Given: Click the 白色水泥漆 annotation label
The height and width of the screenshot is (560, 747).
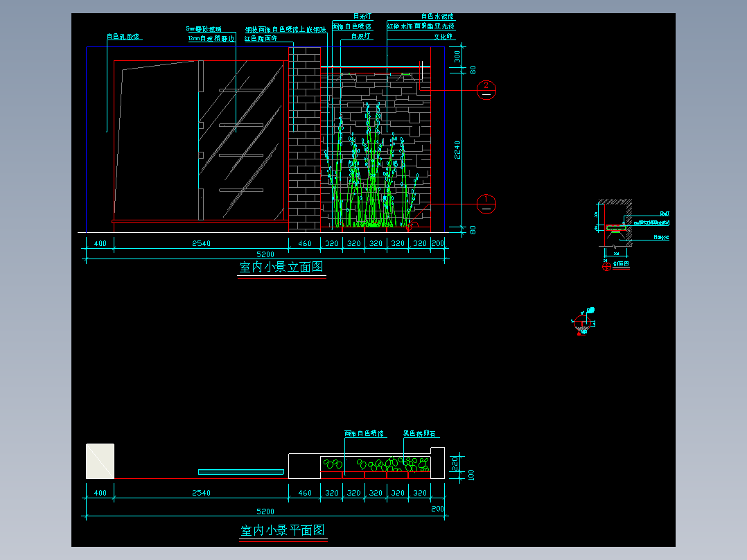Looking at the screenshot, I should [x=437, y=17].
